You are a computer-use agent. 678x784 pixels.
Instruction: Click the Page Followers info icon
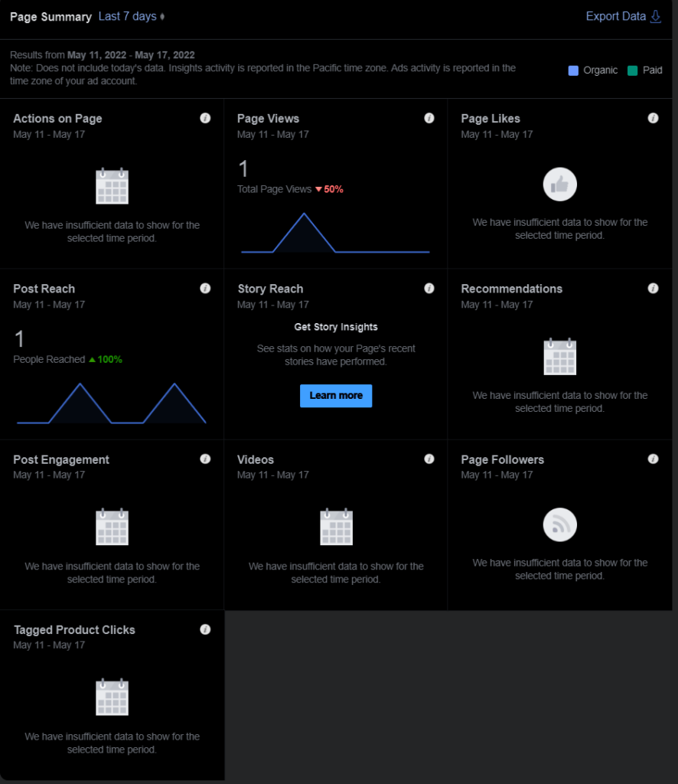(x=653, y=459)
